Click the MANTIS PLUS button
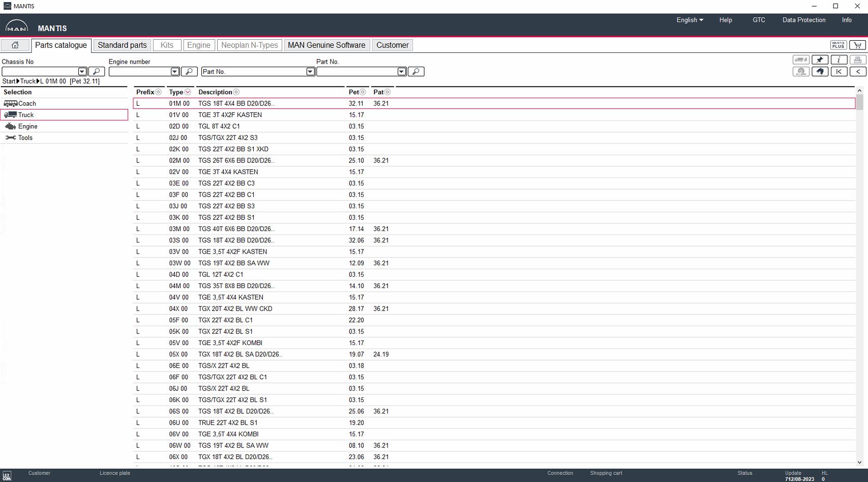The image size is (868, 482). (839, 45)
